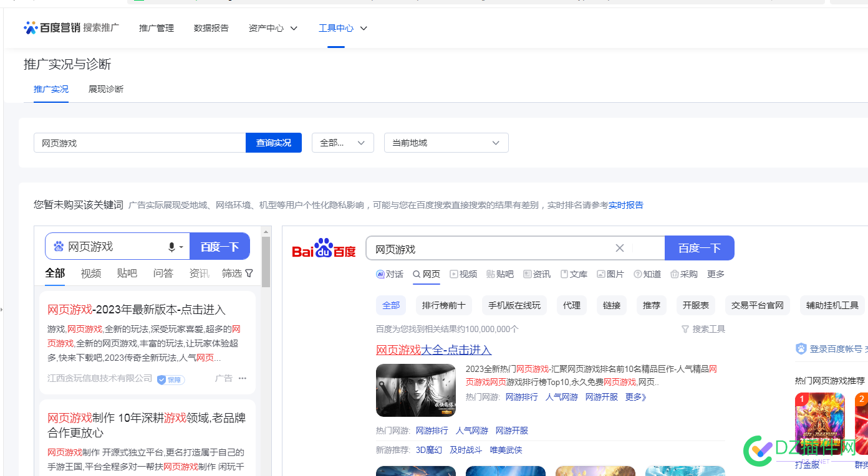Open the 贴吧 tab in desktop preview
This screenshot has height=476, width=868.
(x=500, y=274)
